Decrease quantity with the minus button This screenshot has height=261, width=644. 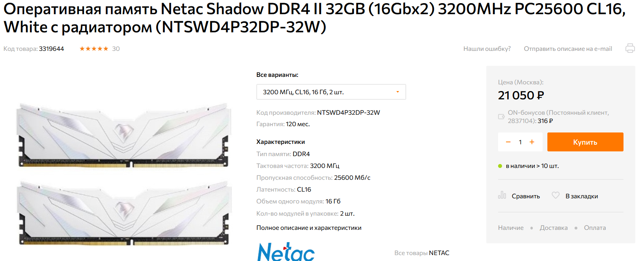point(508,142)
